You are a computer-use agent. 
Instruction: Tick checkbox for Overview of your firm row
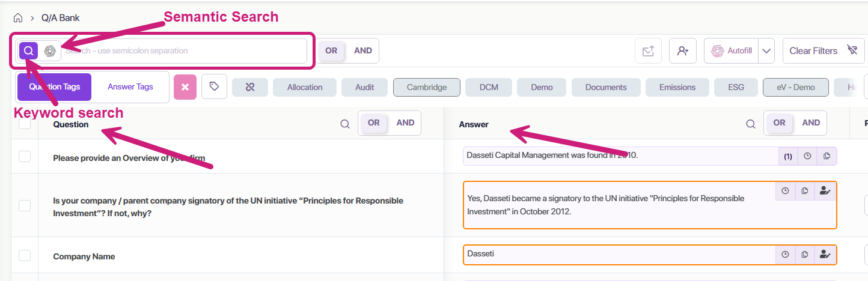click(25, 157)
